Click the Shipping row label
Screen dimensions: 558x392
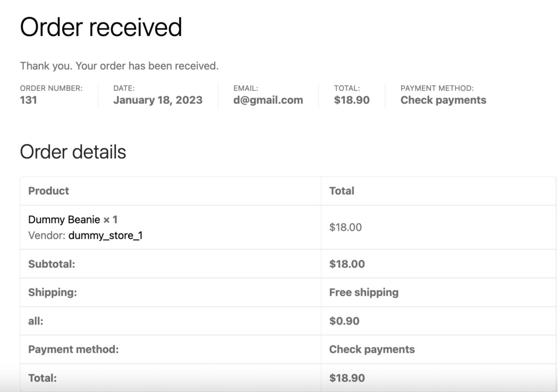click(x=52, y=292)
